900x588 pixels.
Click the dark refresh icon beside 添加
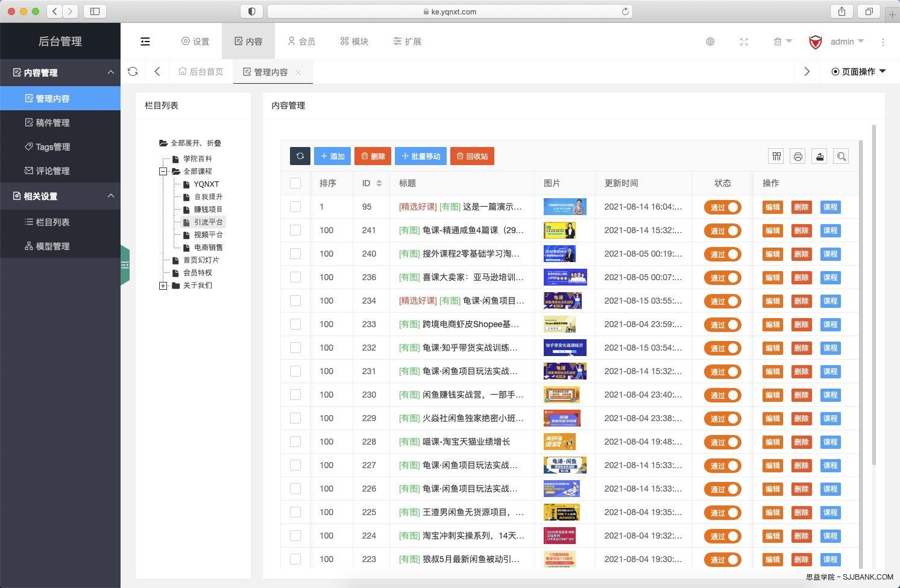pos(300,156)
